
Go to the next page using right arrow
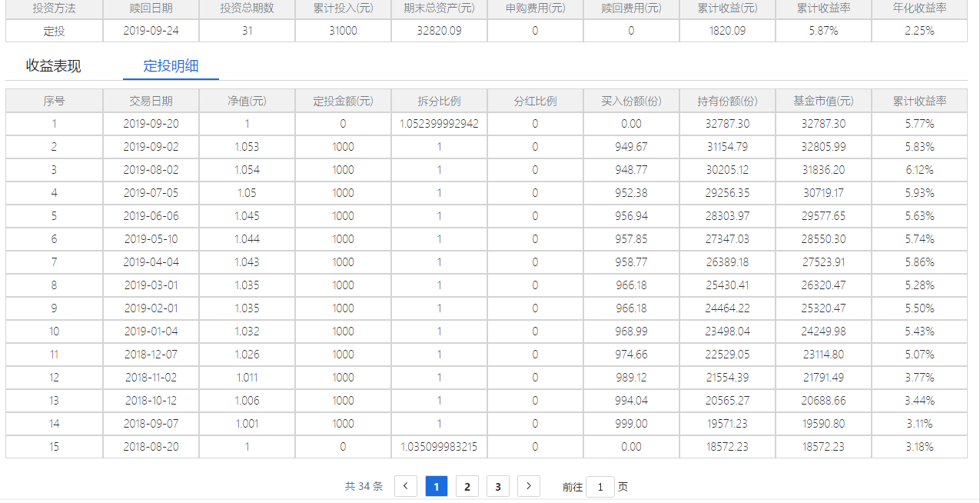click(529, 486)
